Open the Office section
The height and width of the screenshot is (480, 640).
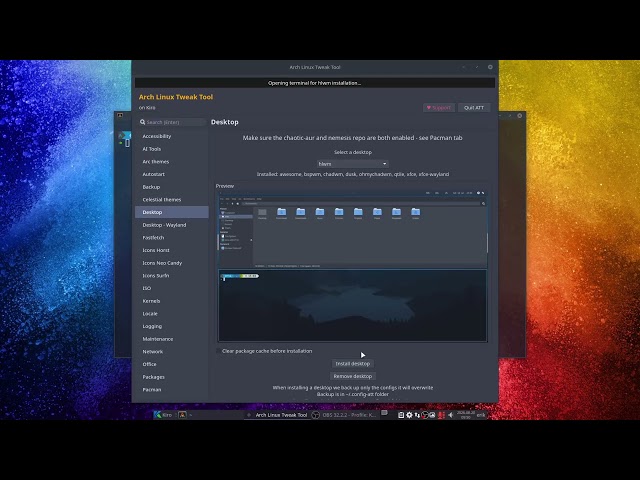pos(171,364)
